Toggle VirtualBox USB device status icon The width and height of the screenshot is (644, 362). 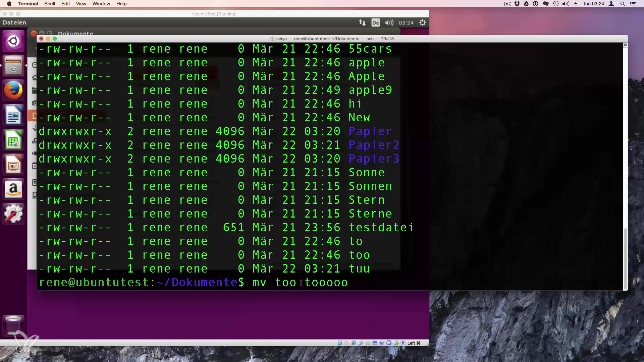tap(361, 343)
